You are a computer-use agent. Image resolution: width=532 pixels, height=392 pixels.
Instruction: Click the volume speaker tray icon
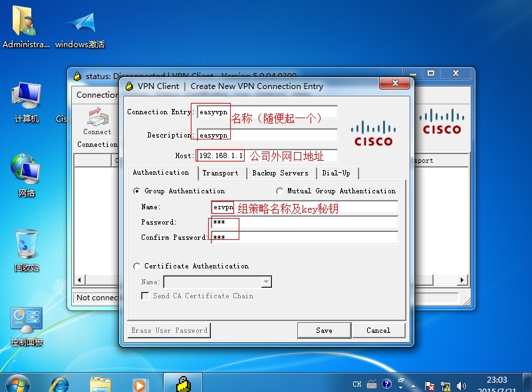tap(461, 385)
